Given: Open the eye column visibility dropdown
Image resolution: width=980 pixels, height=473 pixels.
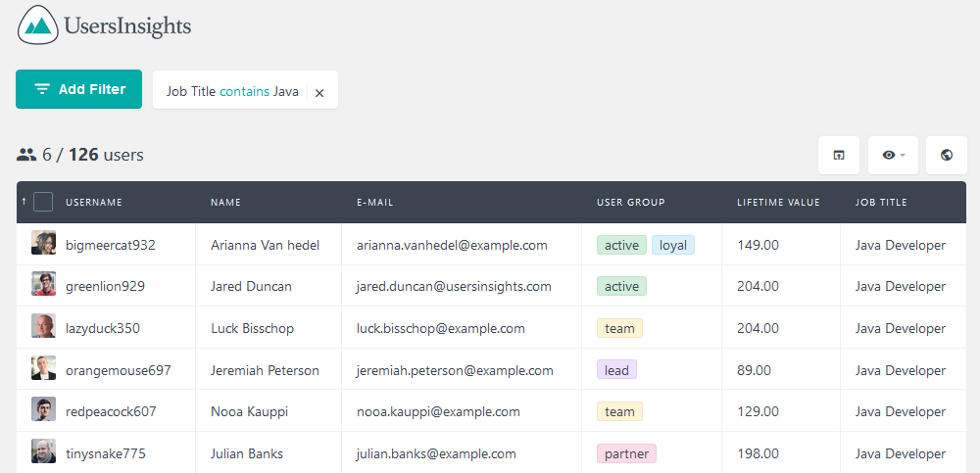Looking at the screenshot, I should [893, 155].
